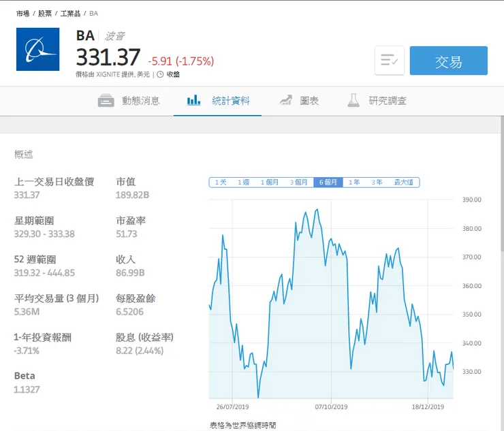Select the 1年 chart range
The image size is (504, 431).
click(x=354, y=182)
